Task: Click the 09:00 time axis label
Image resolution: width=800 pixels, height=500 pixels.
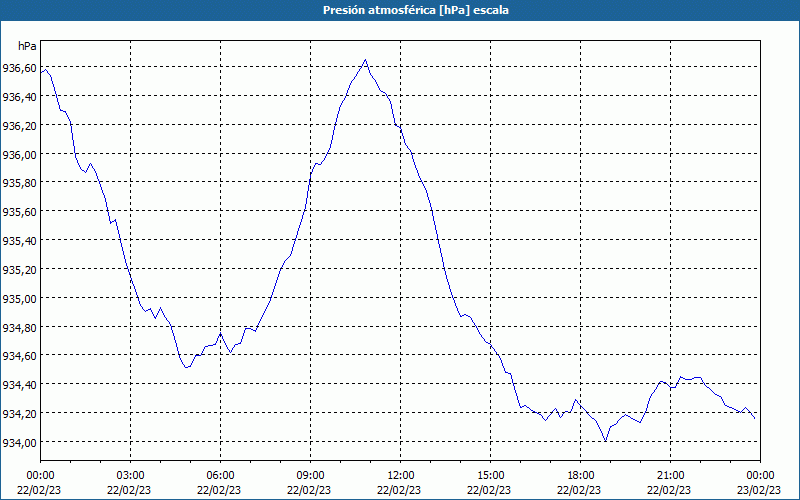Action: coord(310,476)
